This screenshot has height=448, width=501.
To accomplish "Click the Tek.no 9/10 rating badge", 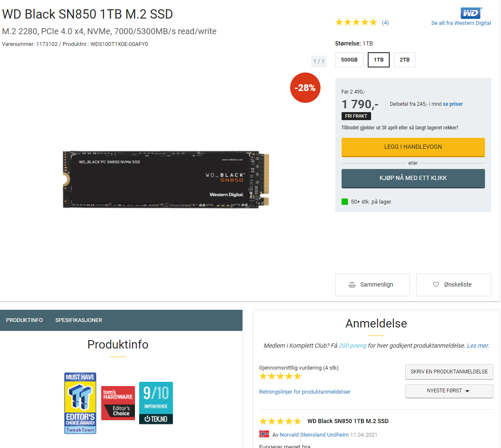I will [156, 403].
